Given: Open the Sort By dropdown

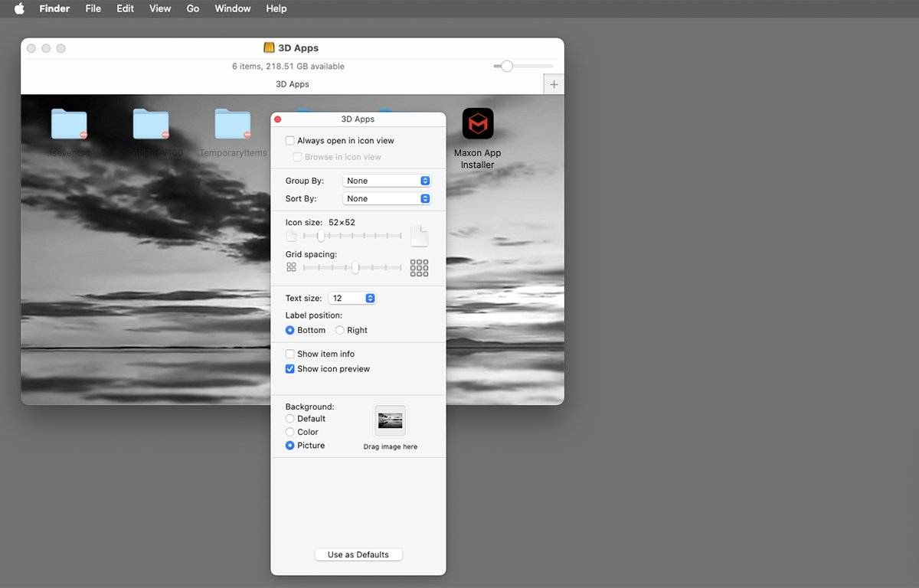Looking at the screenshot, I should [x=387, y=198].
